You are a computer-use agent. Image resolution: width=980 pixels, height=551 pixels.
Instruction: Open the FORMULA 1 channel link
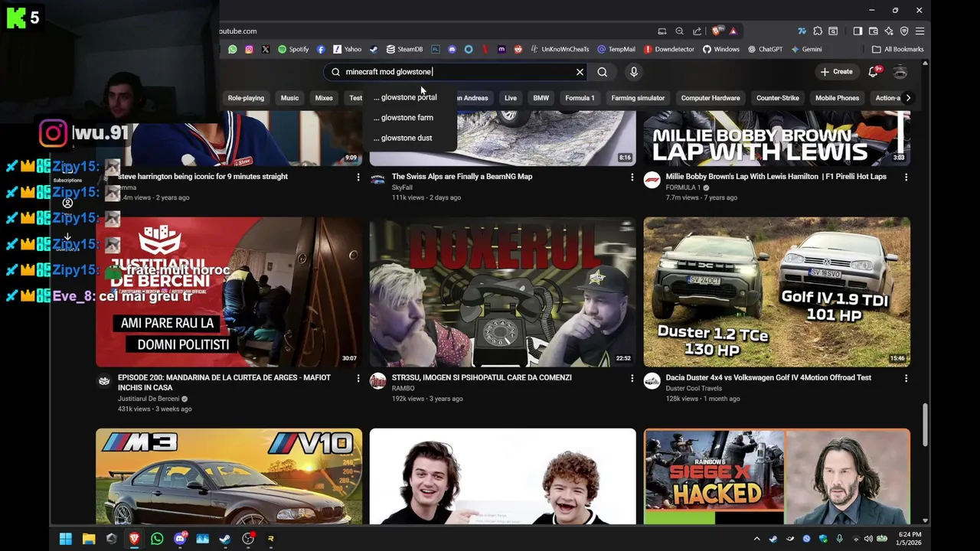pyautogui.click(x=683, y=187)
